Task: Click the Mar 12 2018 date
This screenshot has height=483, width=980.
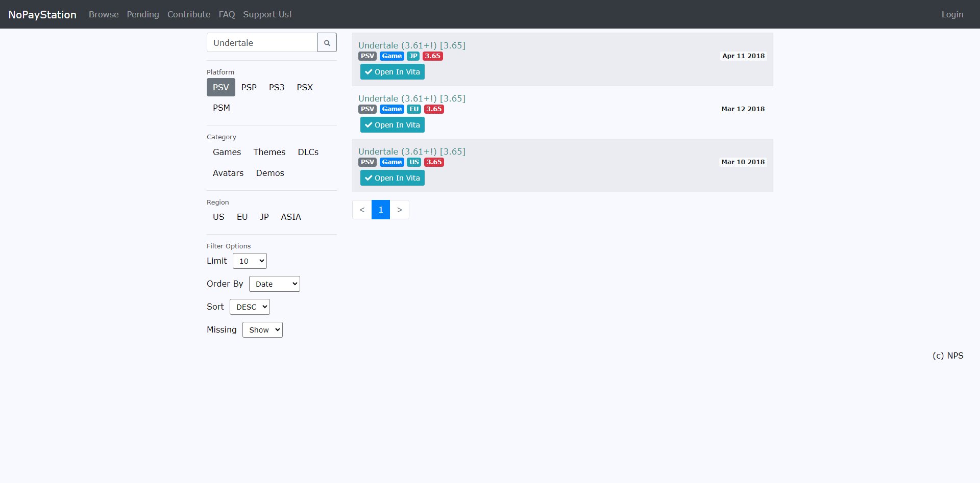Action: tap(743, 109)
